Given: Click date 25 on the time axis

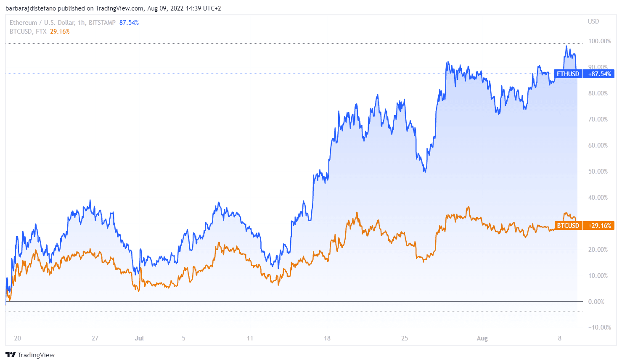Looking at the screenshot, I should click(405, 338).
